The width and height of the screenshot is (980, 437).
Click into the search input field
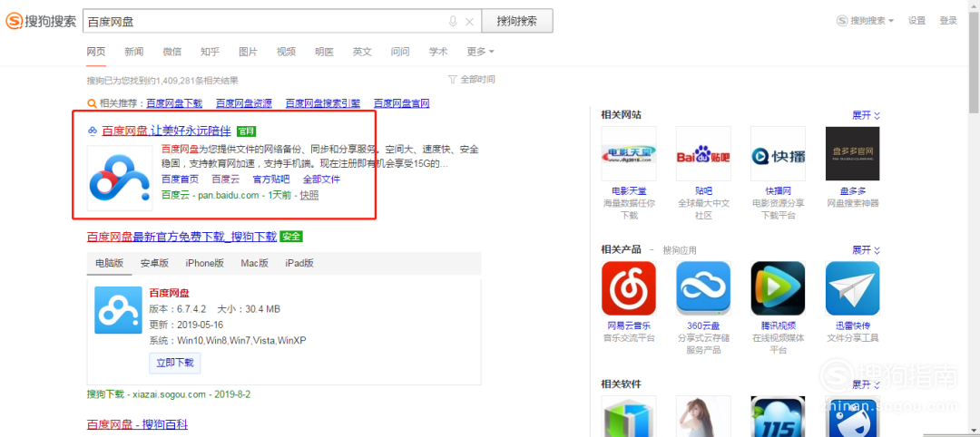point(263,21)
